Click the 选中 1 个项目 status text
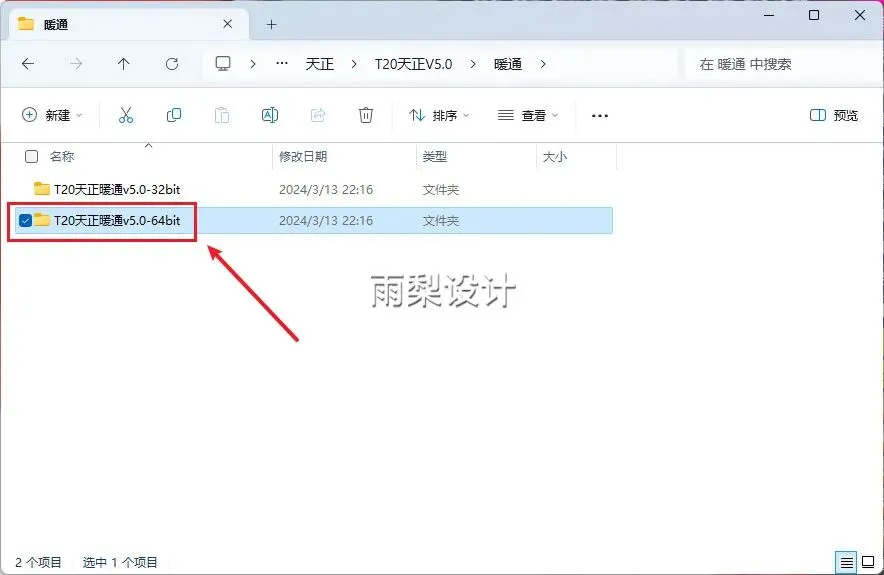Screen dimensions: 884x575 coord(120,562)
